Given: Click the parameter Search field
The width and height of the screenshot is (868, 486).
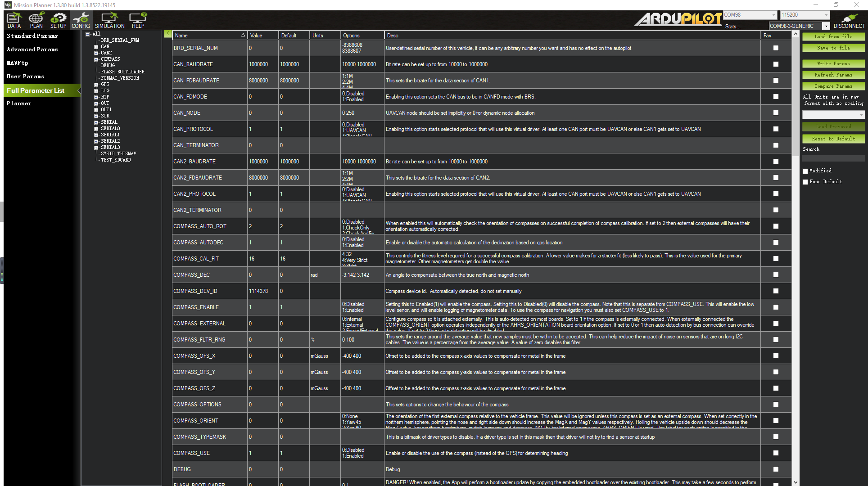Looking at the screenshot, I should click(833, 158).
